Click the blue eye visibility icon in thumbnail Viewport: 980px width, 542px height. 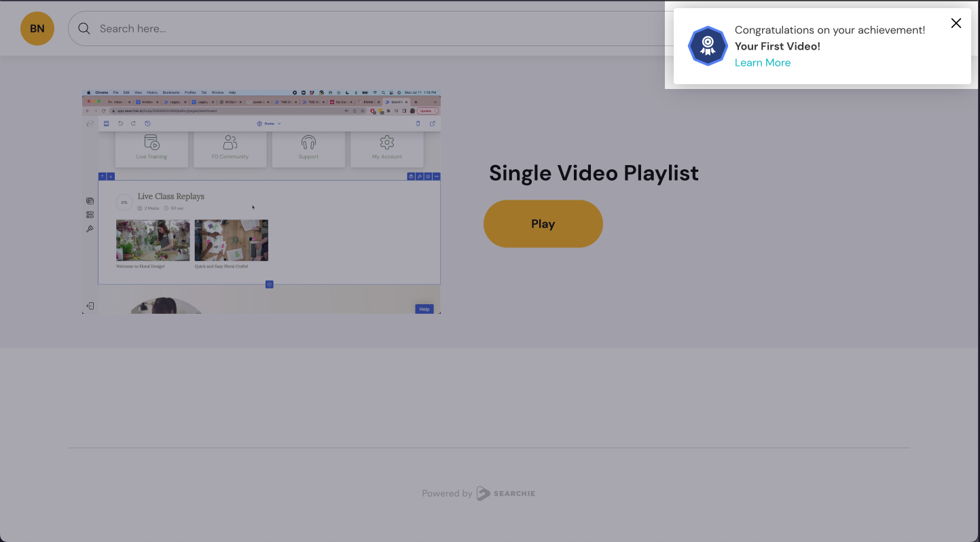click(x=411, y=177)
